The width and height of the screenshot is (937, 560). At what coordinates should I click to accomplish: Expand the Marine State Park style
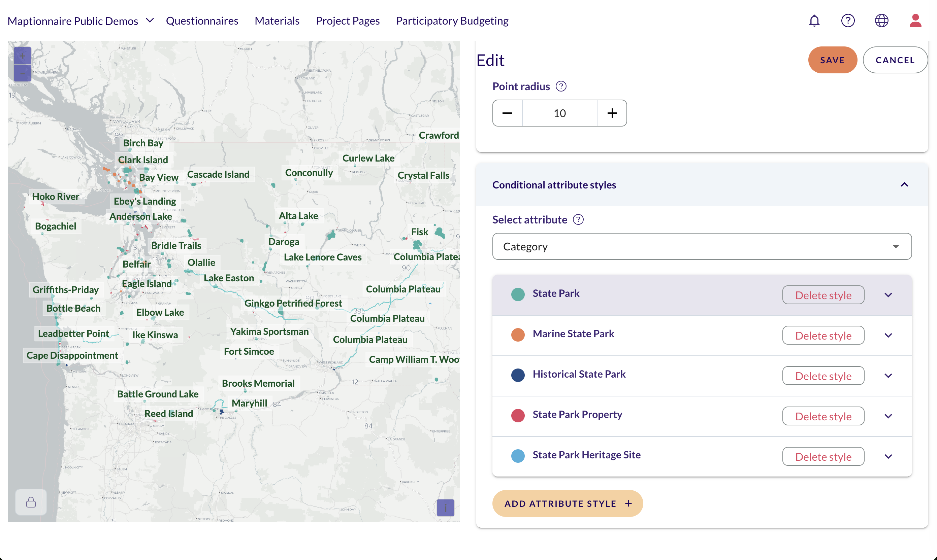pos(888,336)
